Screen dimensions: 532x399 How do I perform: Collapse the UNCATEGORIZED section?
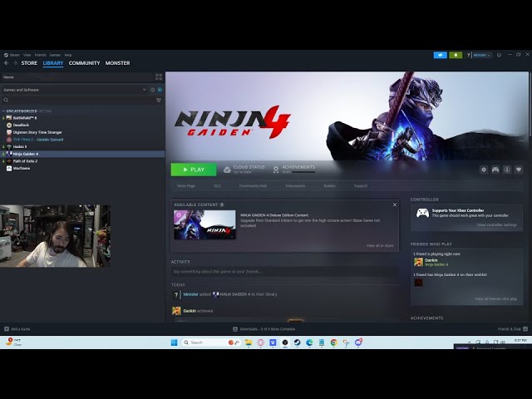20,111
